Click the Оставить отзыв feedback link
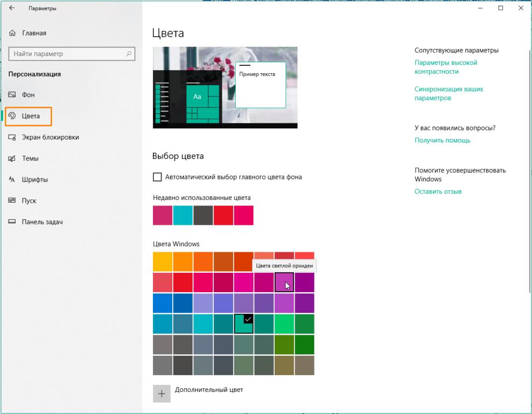This screenshot has width=532, height=414. [438, 191]
